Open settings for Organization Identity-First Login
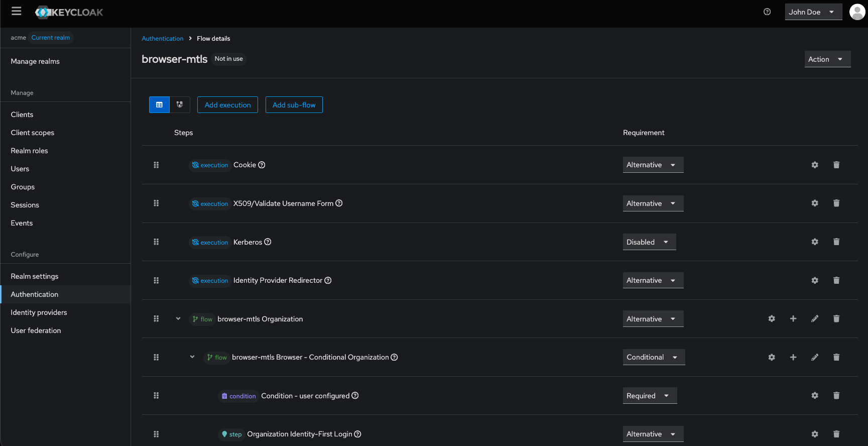This screenshot has width=868, height=446. [815, 434]
